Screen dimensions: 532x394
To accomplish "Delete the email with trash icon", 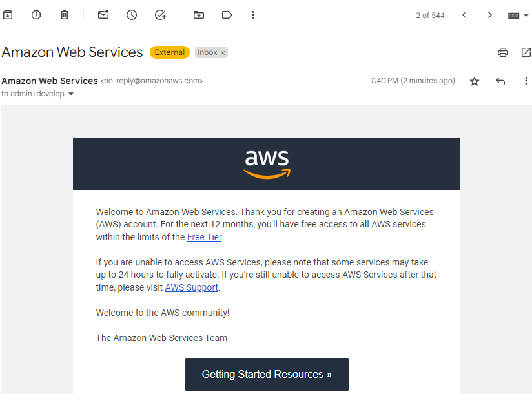I will point(65,15).
